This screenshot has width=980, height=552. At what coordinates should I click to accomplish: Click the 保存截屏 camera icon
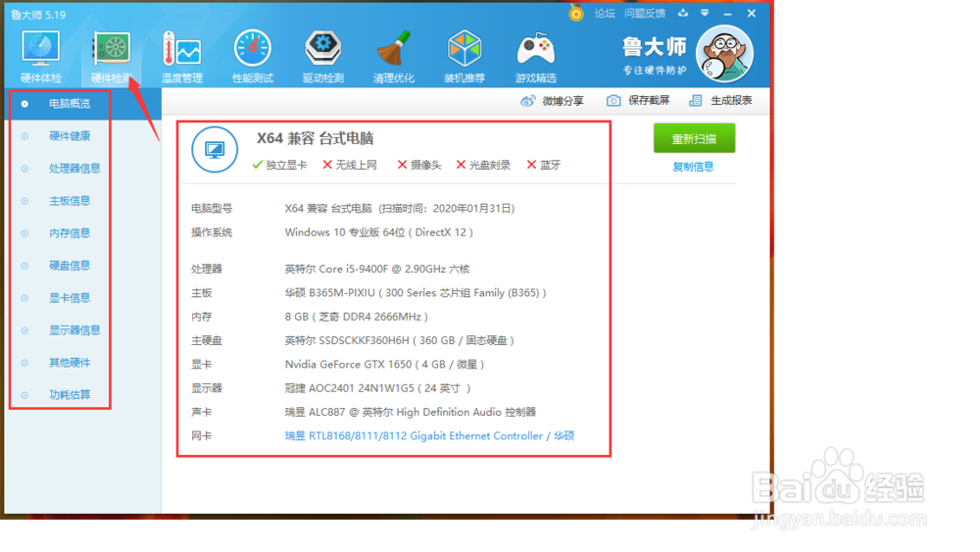[x=613, y=101]
